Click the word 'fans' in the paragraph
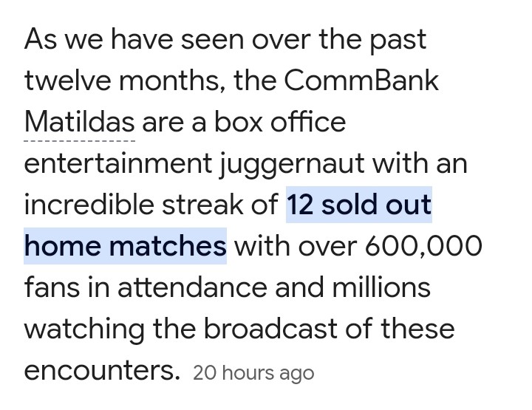The height and width of the screenshot is (410, 532). click(52, 287)
